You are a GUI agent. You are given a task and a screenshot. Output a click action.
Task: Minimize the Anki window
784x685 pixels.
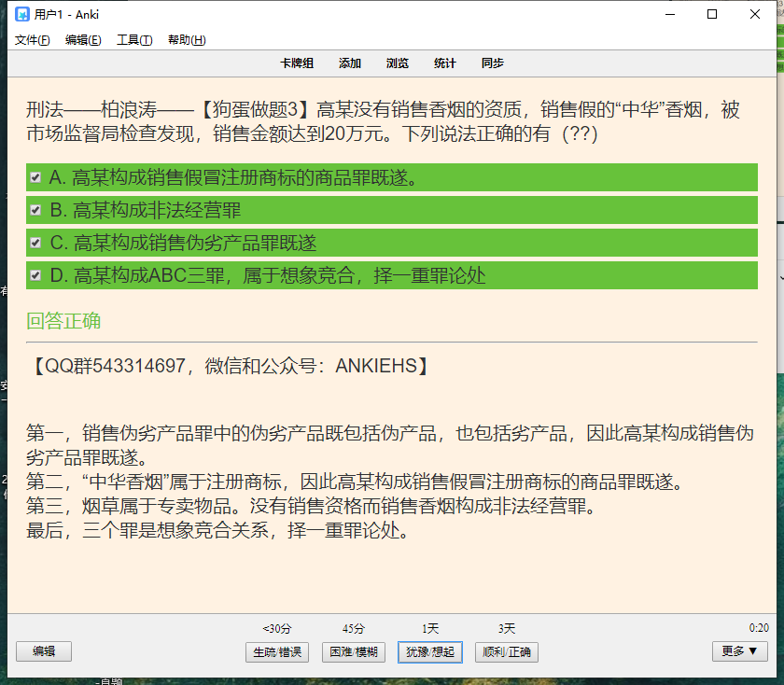click(670, 15)
